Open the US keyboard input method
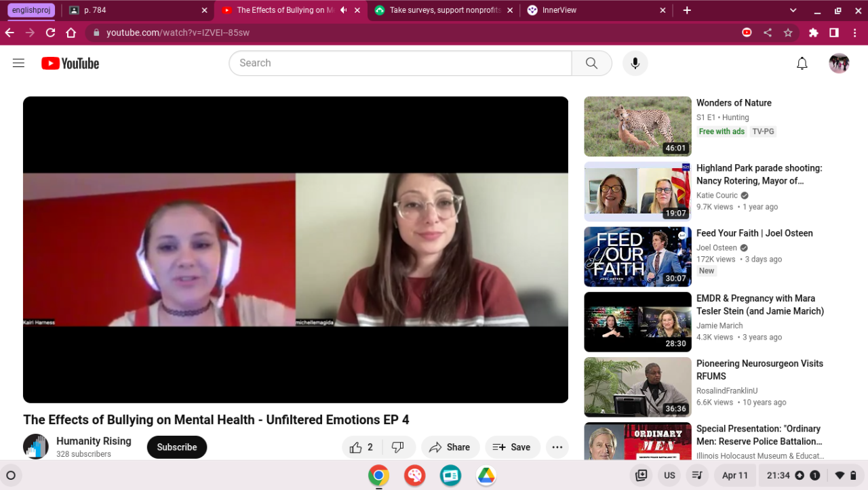Screen dimensions: 868x490 tap(669, 476)
